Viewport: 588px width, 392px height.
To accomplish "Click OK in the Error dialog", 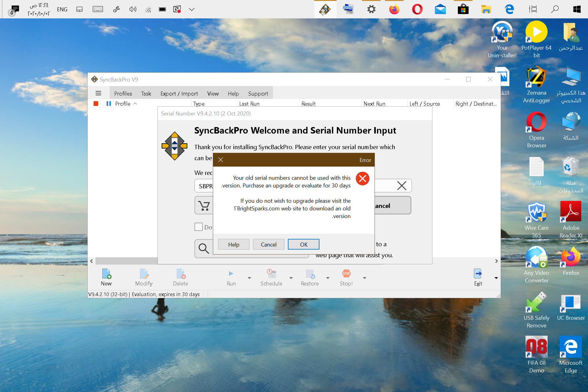I will 303,244.
